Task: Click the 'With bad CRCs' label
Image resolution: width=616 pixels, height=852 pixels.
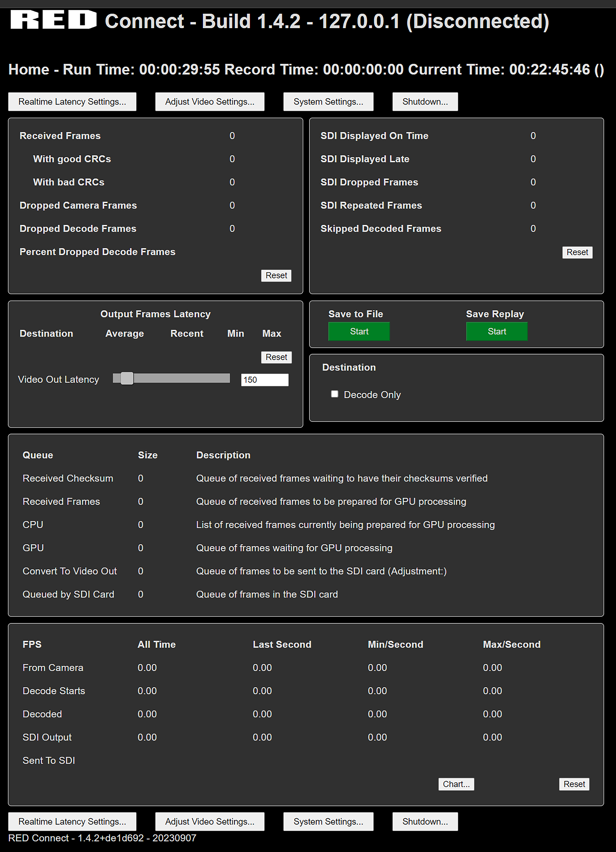Action: click(x=69, y=182)
